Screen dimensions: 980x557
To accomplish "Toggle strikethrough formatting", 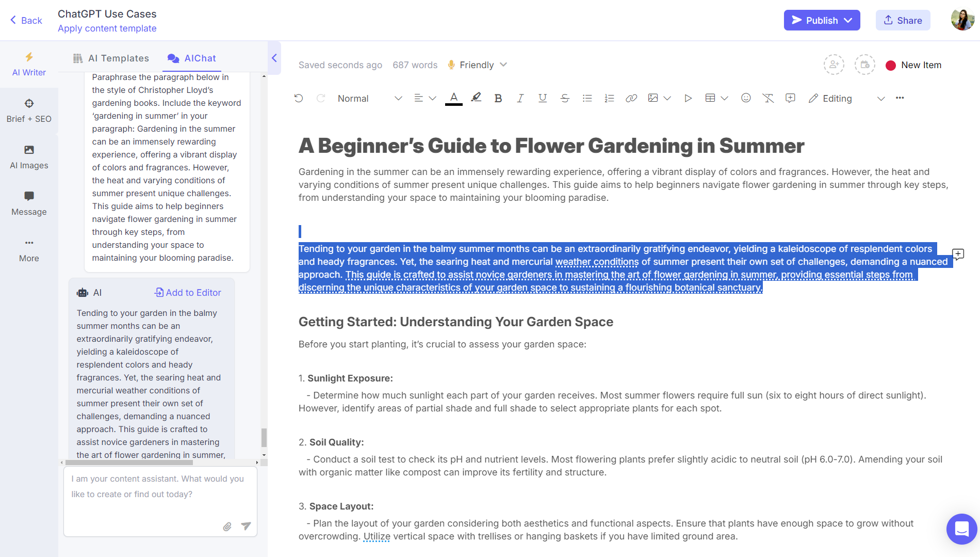I will coord(565,98).
